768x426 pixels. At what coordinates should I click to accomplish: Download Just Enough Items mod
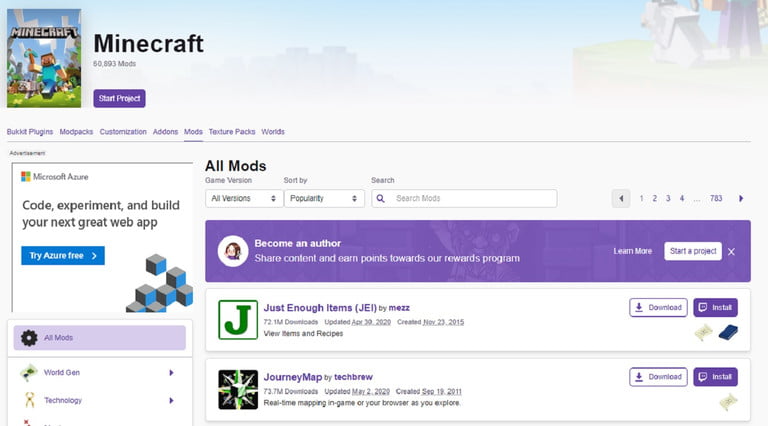coord(658,308)
